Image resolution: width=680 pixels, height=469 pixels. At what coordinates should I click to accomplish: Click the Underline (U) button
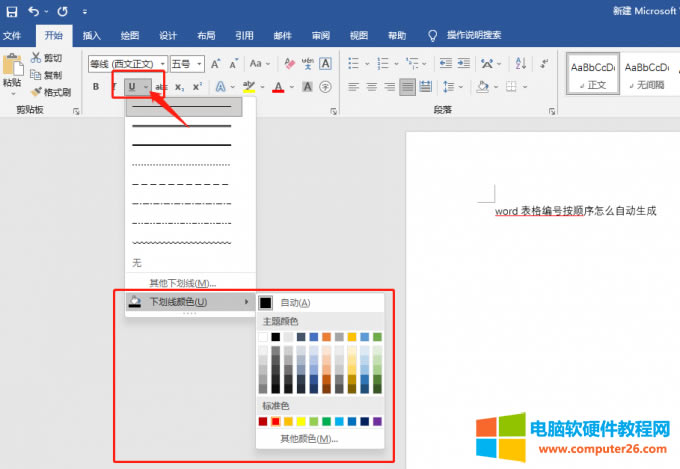(x=132, y=87)
